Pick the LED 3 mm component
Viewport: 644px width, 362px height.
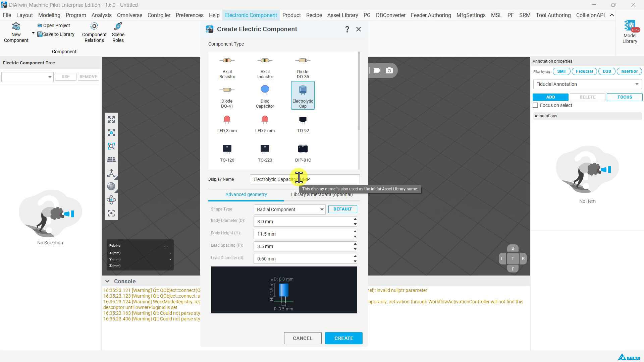(227, 124)
